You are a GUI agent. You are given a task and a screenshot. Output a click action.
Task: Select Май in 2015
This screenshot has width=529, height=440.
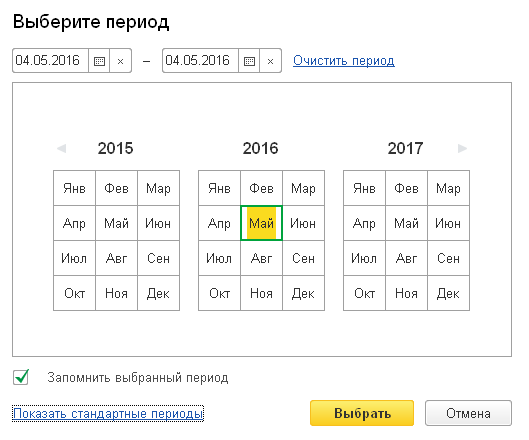(x=116, y=223)
